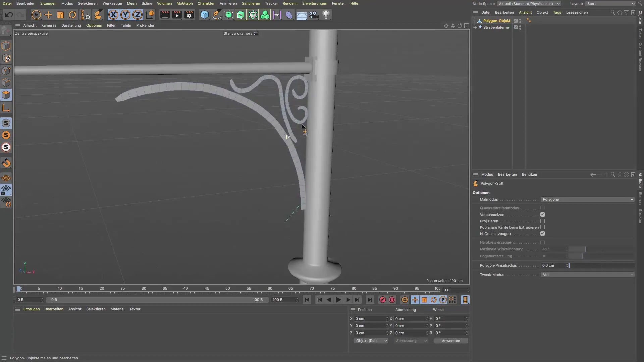
Task: Add a light object
Action: (326, 15)
